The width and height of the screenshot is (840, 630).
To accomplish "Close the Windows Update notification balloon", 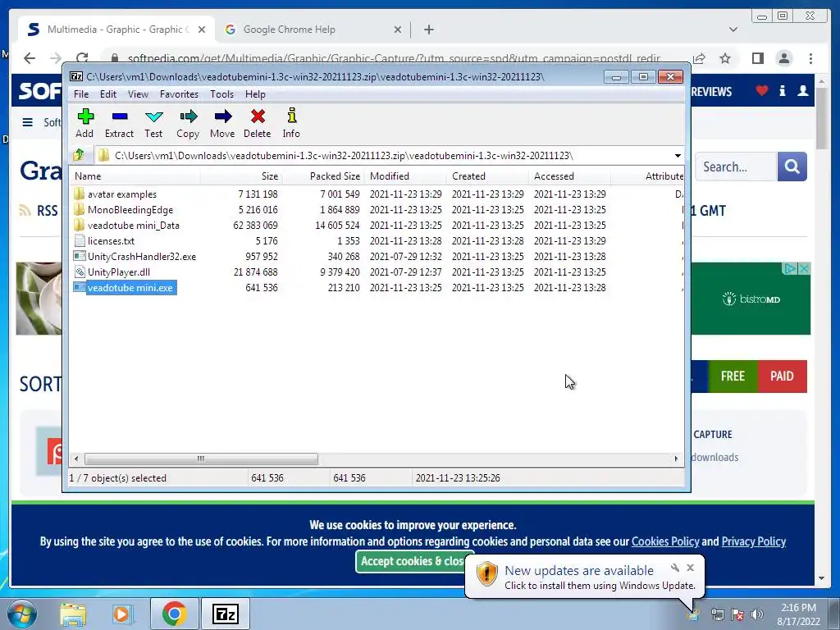I will pyautogui.click(x=690, y=568).
